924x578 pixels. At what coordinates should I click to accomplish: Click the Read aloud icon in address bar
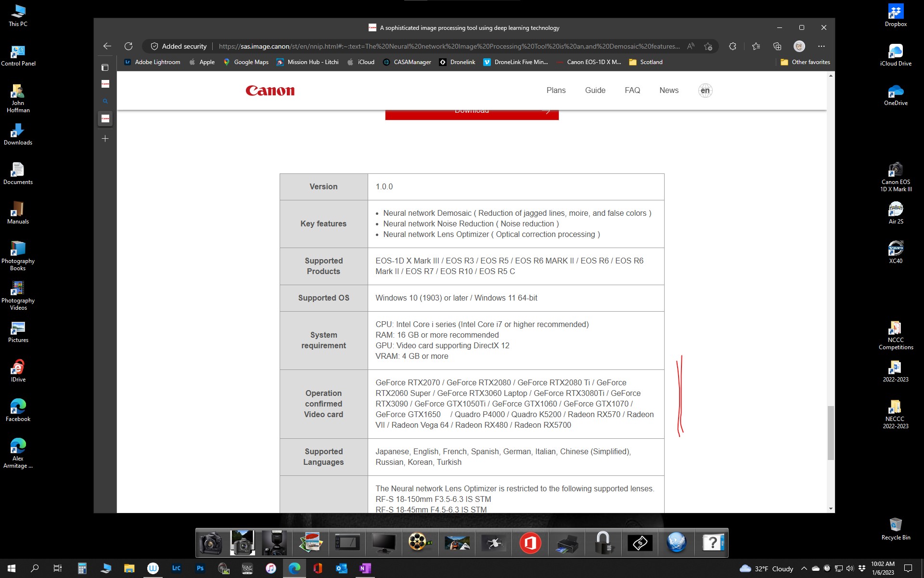(691, 46)
